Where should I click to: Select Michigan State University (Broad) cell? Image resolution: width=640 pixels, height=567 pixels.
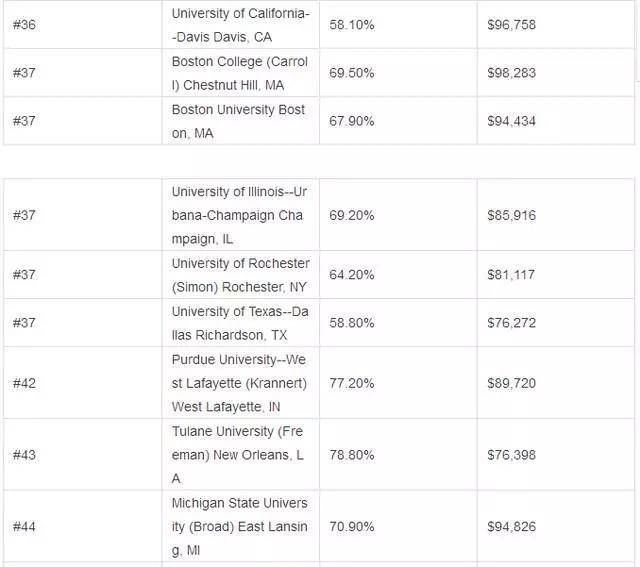pos(240,527)
